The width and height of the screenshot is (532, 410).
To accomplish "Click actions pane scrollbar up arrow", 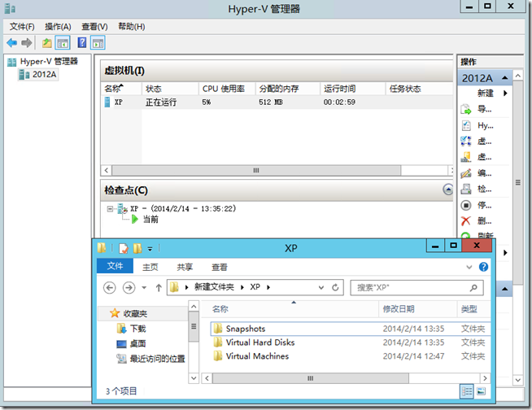I will coord(517,76).
